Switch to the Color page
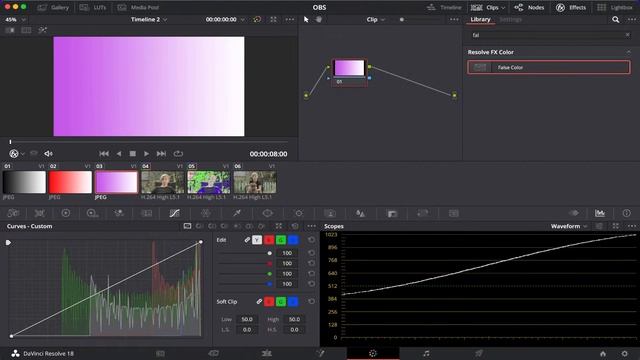The height and width of the screenshot is (360, 640). tap(373, 353)
